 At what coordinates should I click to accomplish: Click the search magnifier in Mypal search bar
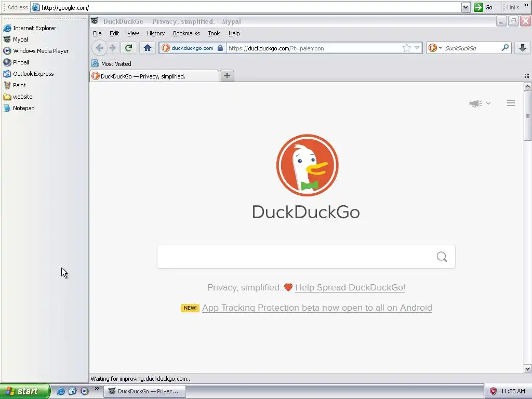[x=505, y=48]
